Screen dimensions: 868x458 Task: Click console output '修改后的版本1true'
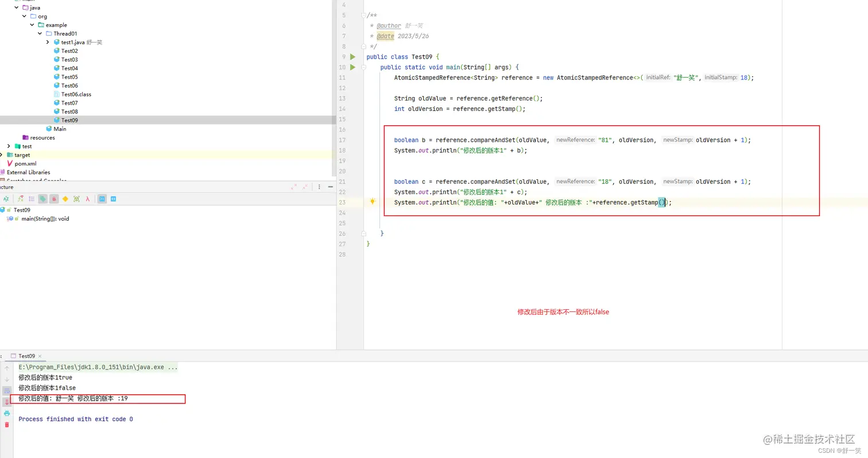(45, 378)
